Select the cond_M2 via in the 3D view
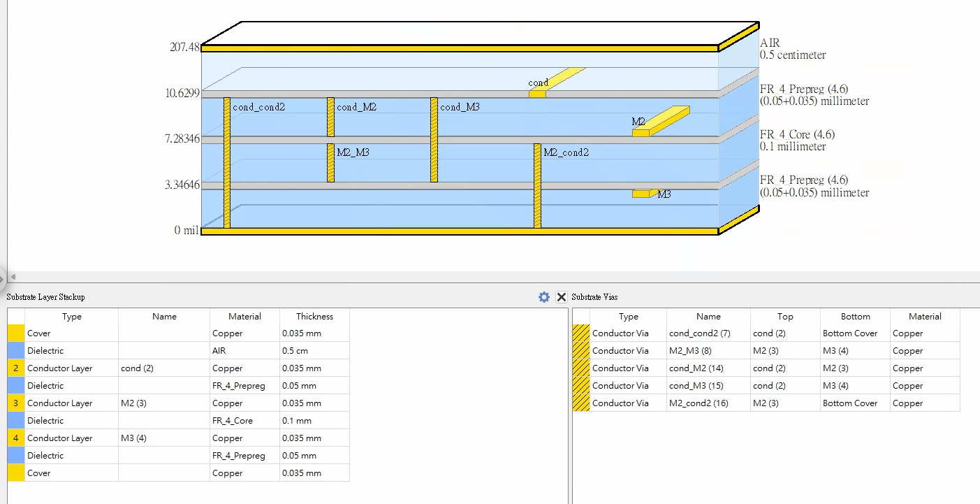The image size is (980, 504). (330, 117)
